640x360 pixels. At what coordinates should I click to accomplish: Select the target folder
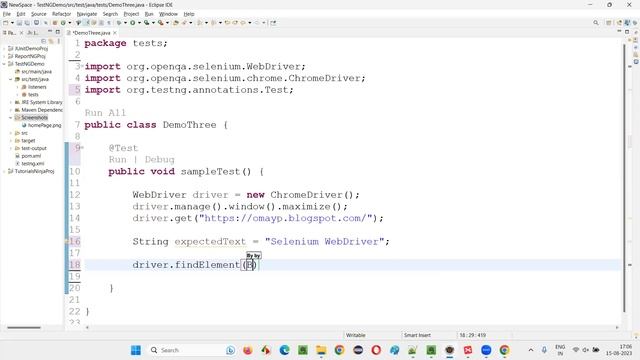click(x=28, y=141)
